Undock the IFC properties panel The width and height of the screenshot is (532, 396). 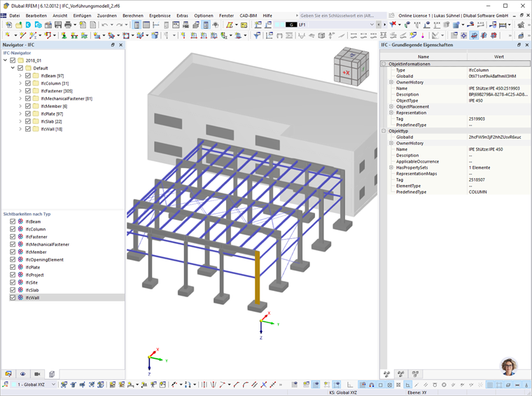coord(519,45)
